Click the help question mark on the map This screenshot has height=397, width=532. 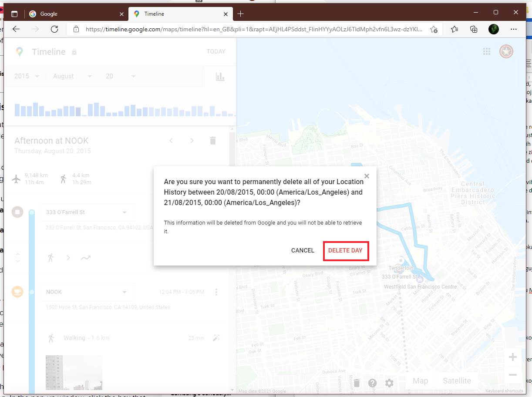pos(373,383)
